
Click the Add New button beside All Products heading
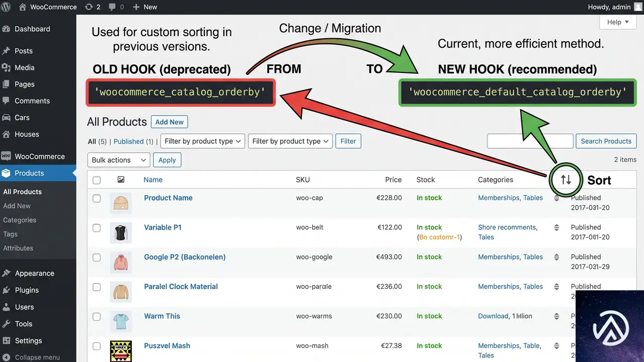(x=170, y=122)
